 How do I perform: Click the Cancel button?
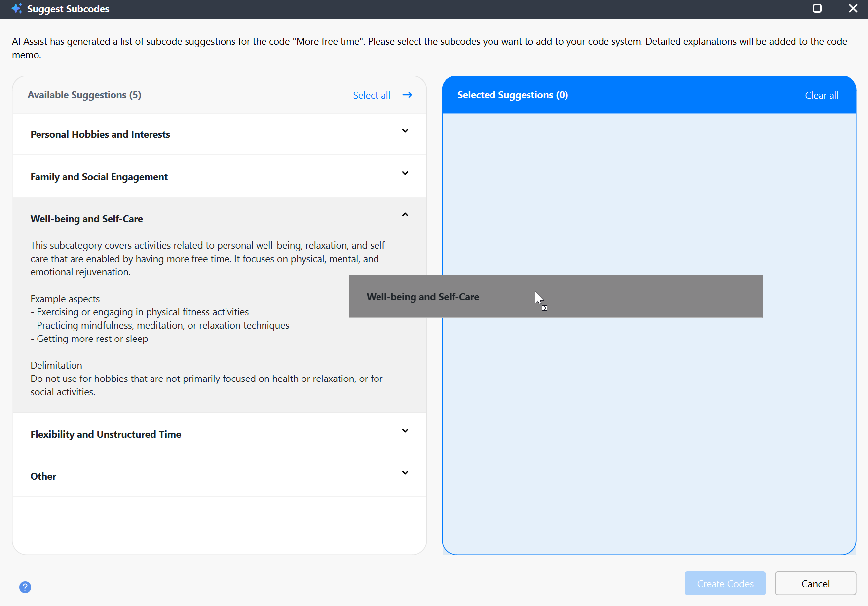(815, 583)
